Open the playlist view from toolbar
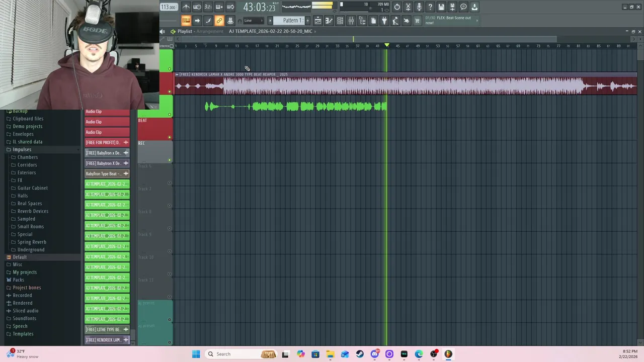This screenshot has width=644, height=362. (x=318, y=21)
